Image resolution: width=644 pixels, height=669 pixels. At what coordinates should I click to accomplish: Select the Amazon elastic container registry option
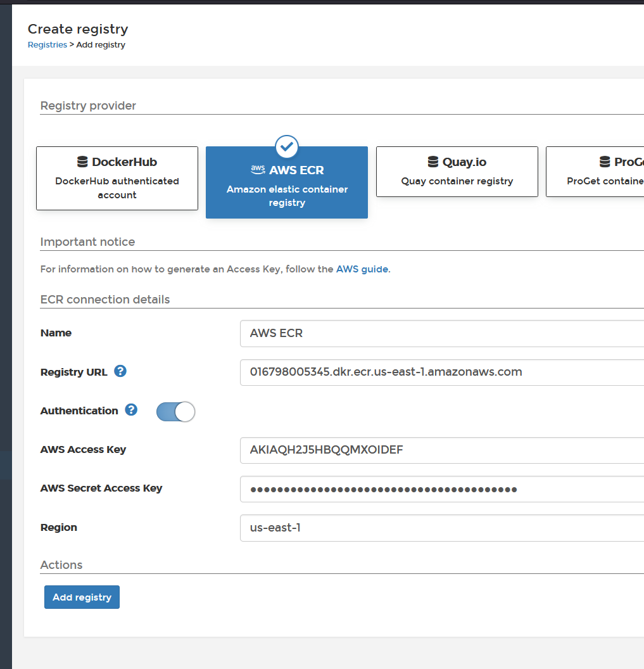pyautogui.click(x=287, y=182)
